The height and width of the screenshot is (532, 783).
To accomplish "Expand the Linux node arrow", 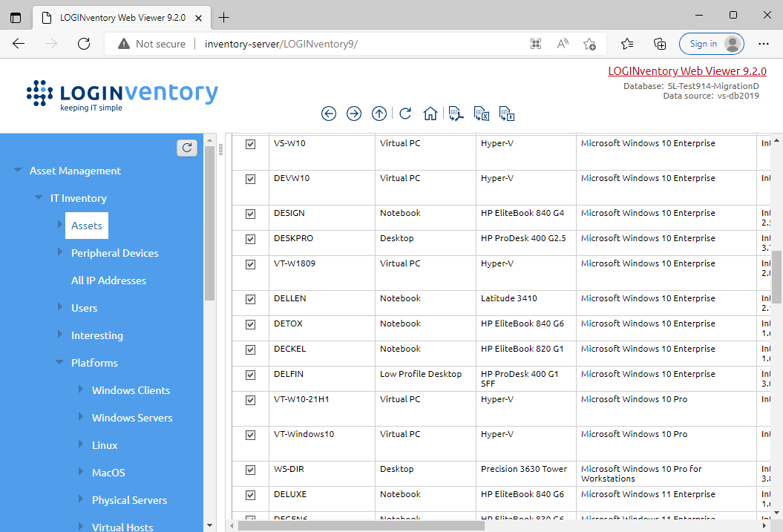I will click(81, 444).
